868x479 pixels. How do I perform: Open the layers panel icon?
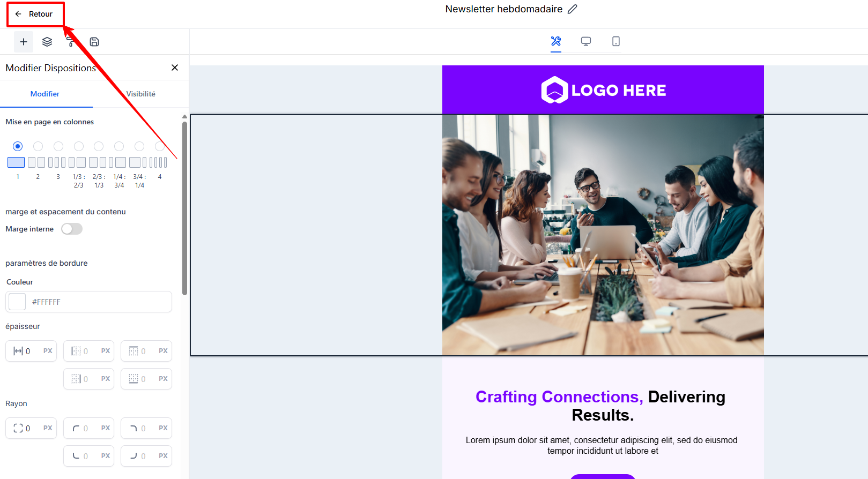[x=47, y=42]
